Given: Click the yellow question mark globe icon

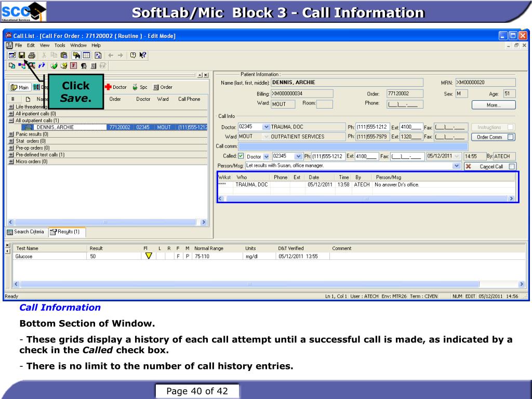Looking at the screenshot, I should coord(63,65).
